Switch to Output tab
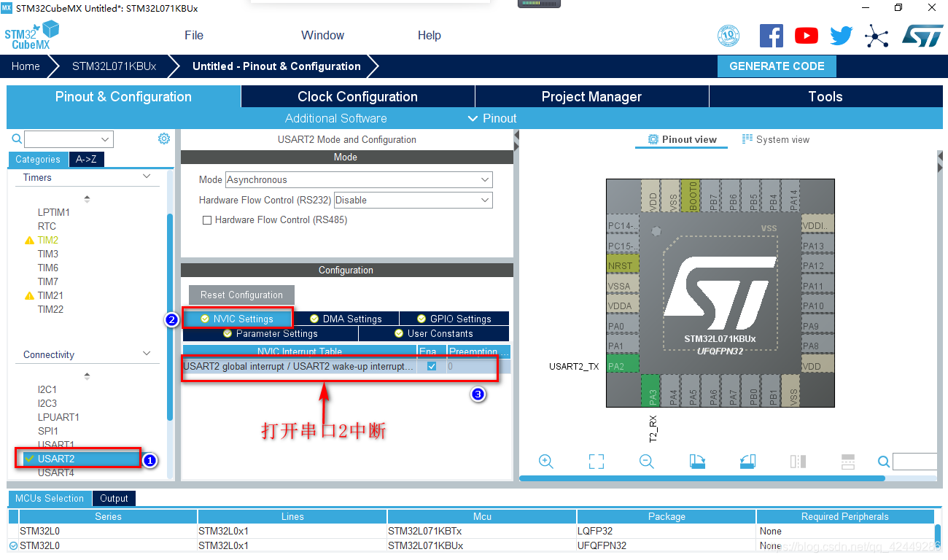 tap(114, 498)
